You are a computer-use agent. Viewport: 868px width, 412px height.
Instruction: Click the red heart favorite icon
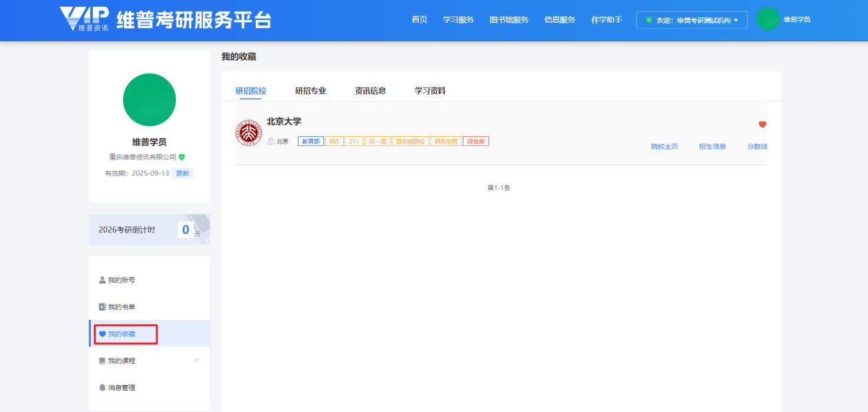point(762,124)
